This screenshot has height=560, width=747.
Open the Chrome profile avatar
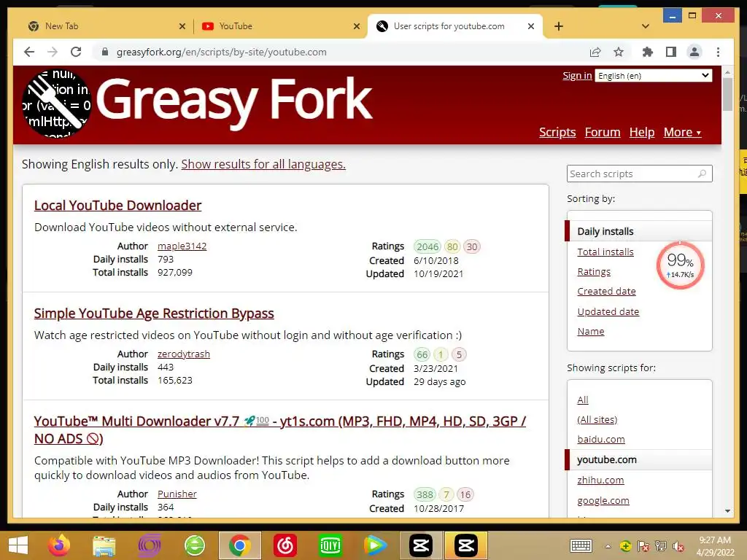[694, 52]
